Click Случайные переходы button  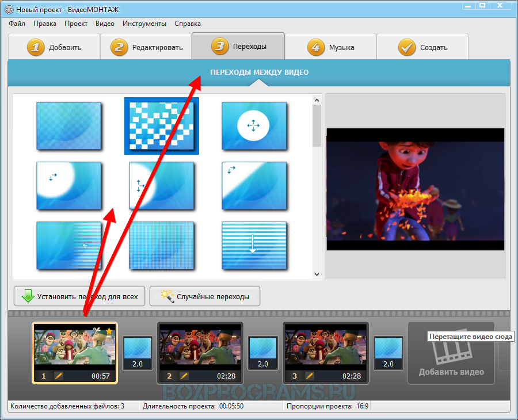tap(204, 297)
